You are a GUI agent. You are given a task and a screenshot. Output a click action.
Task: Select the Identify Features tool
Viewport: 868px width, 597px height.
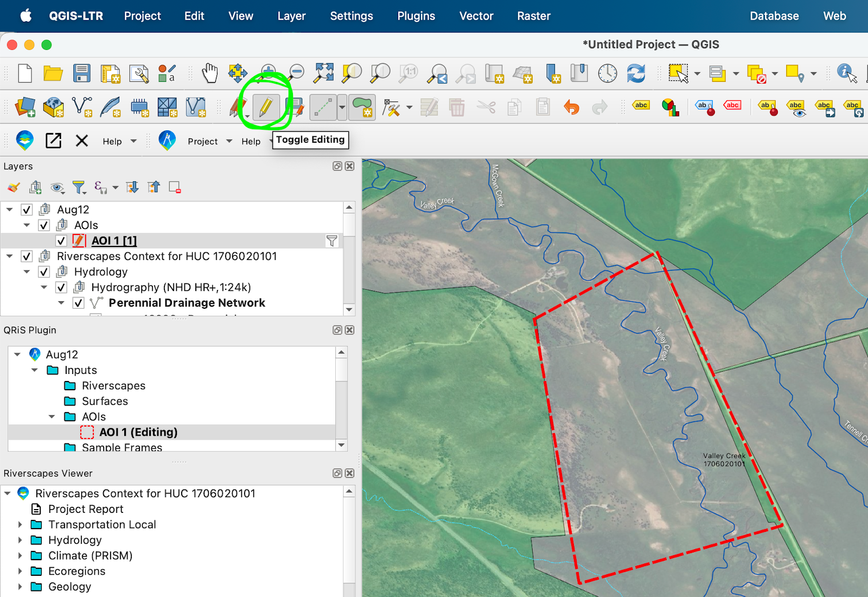tap(847, 73)
